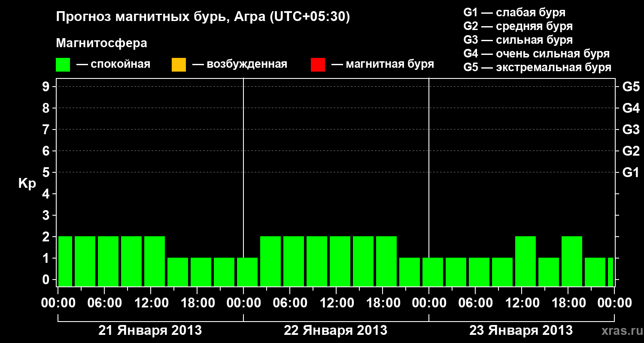Click the Kp 1 bar above 06:00 on 23 January
This screenshot has height=343, width=644.
point(479,272)
